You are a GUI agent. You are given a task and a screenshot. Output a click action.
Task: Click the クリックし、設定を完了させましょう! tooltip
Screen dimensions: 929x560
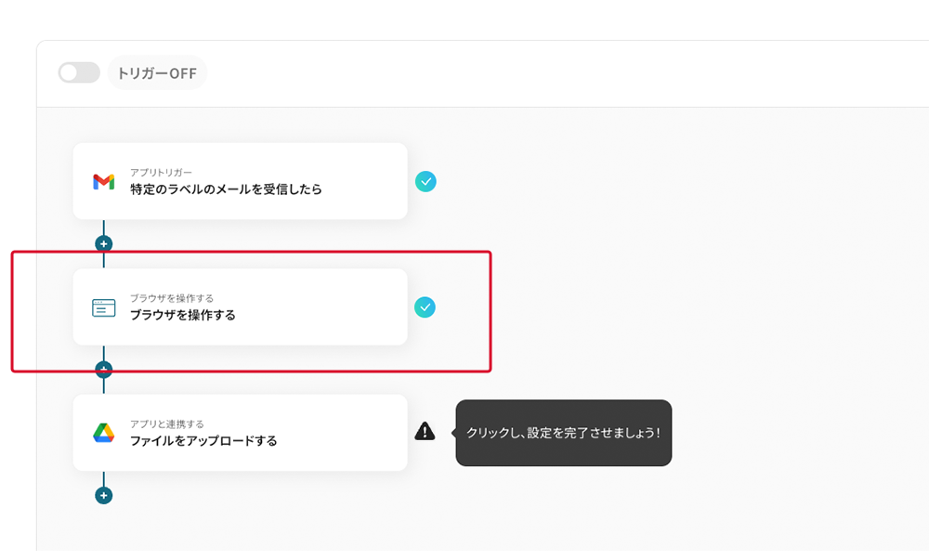click(563, 433)
